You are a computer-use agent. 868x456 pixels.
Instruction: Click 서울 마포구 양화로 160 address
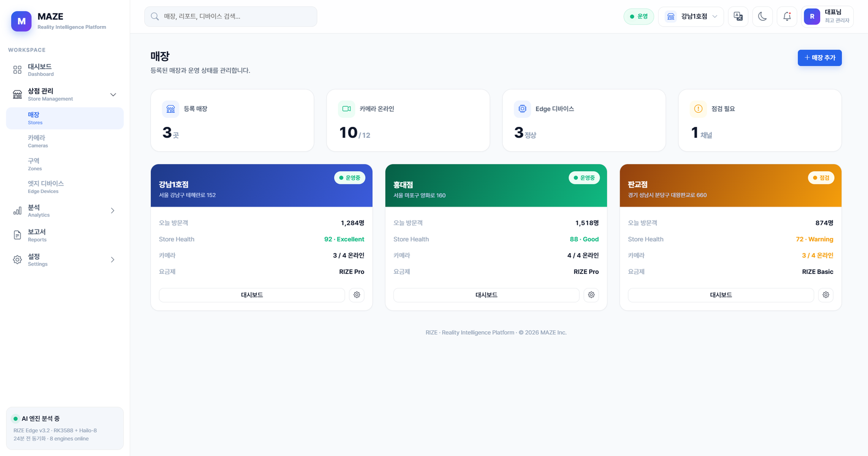(x=419, y=195)
